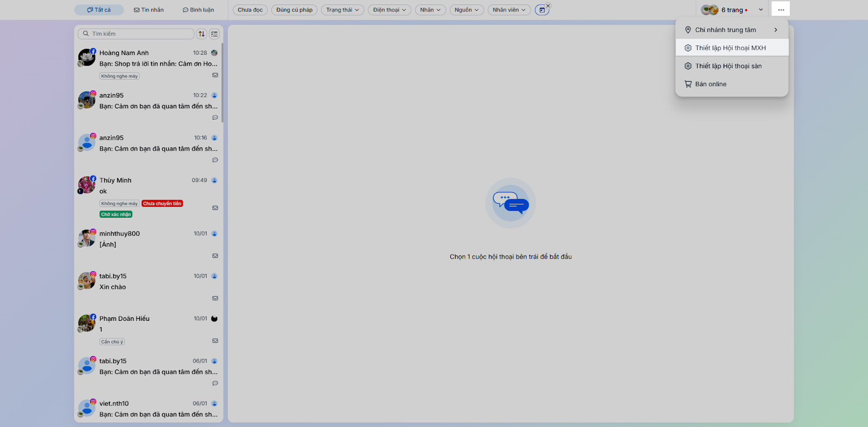868x427 pixels.
Task: Click the Xin chào message preview
Action: [112, 287]
